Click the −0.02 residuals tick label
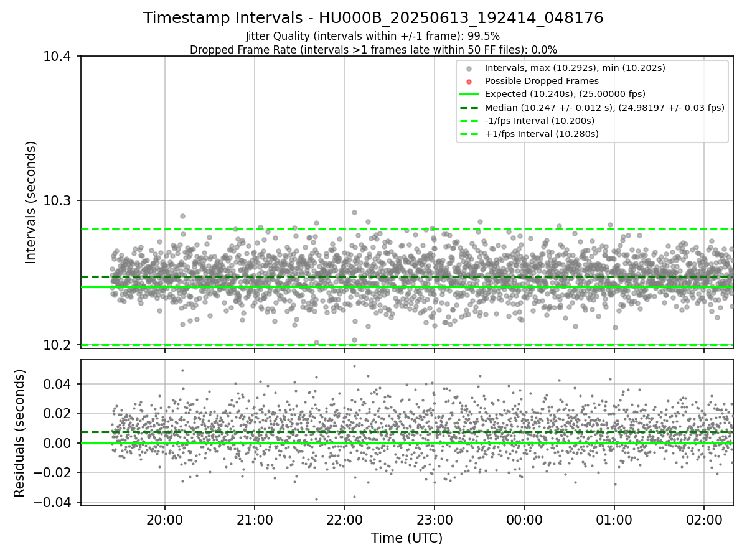 pyautogui.click(x=54, y=473)
